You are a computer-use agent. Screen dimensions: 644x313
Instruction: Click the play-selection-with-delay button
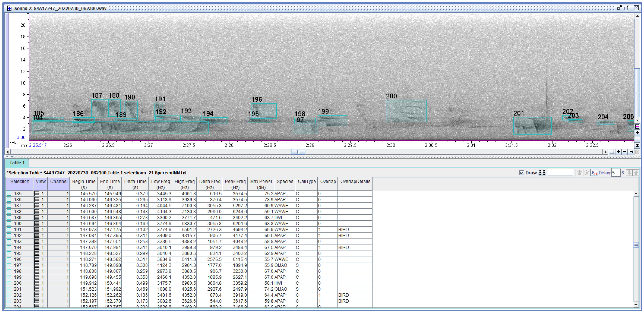coord(594,173)
